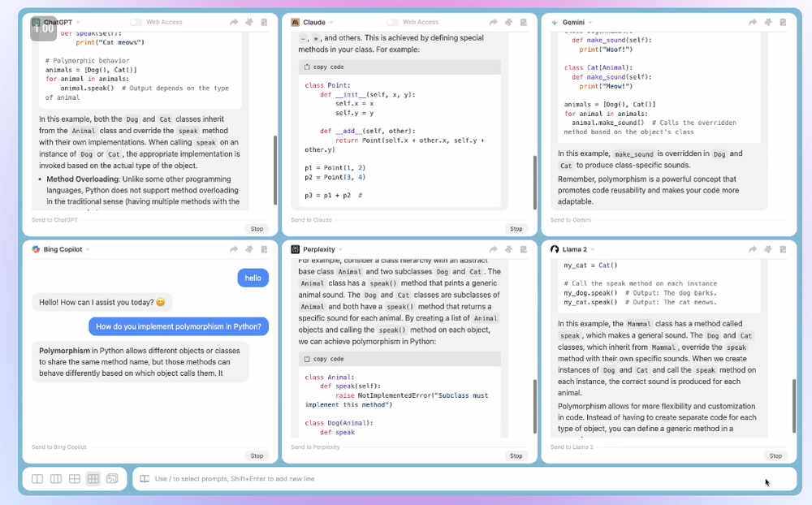Stop the Bing Copilot response
This screenshot has height=505, width=812.
pyautogui.click(x=257, y=455)
